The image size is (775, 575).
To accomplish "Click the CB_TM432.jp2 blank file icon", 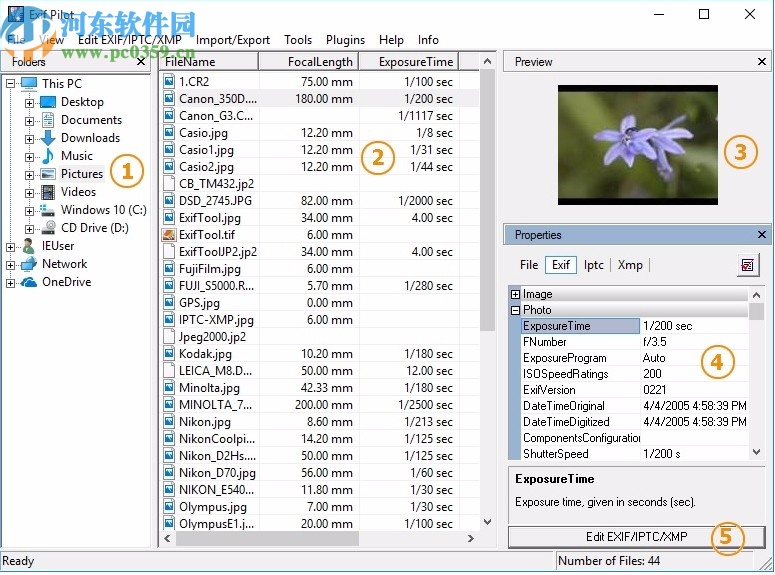I will click(169, 183).
